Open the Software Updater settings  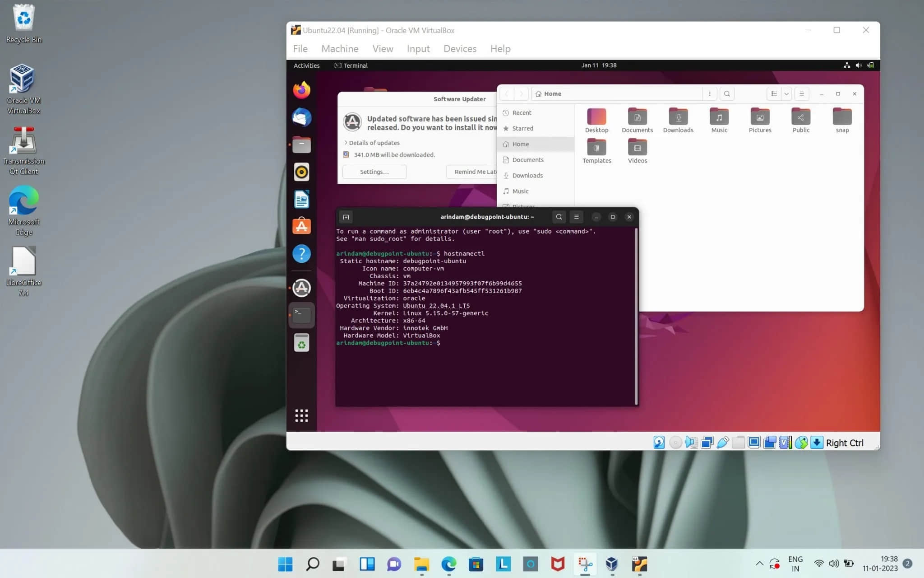point(374,172)
